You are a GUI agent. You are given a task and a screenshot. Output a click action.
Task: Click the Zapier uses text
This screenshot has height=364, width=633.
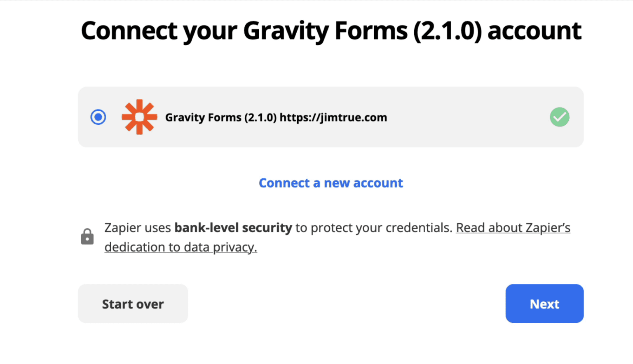tap(138, 228)
